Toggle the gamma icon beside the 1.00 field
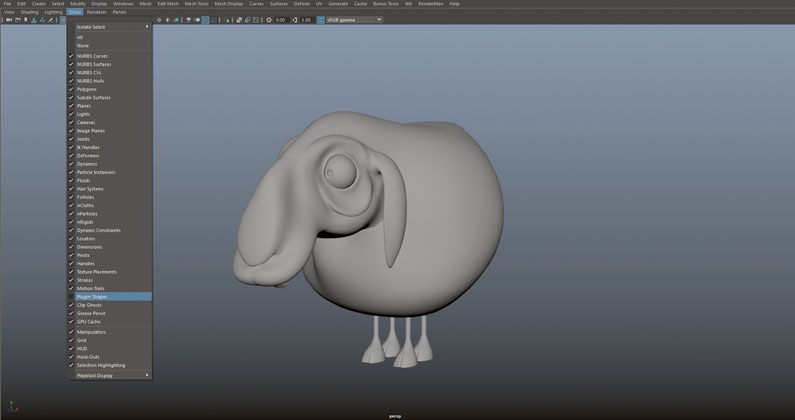795x420 pixels. pyautogui.click(x=295, y=20)
